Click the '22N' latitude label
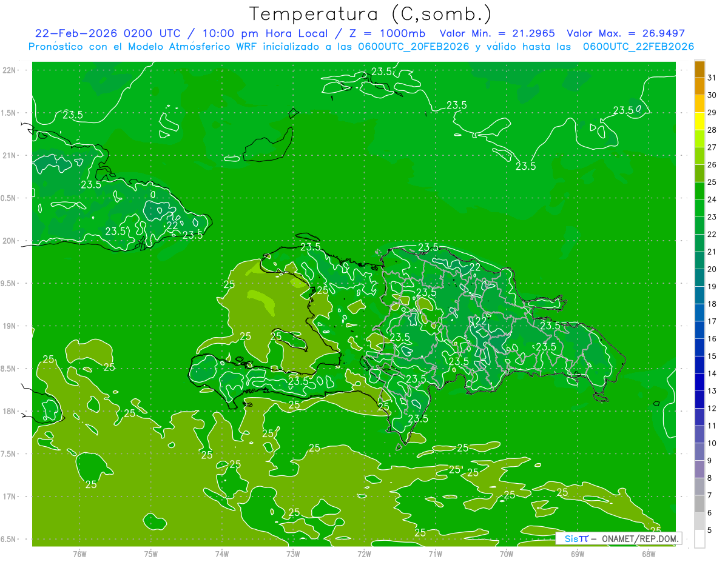Screen dimensions: 728x562 coord(9,70)
